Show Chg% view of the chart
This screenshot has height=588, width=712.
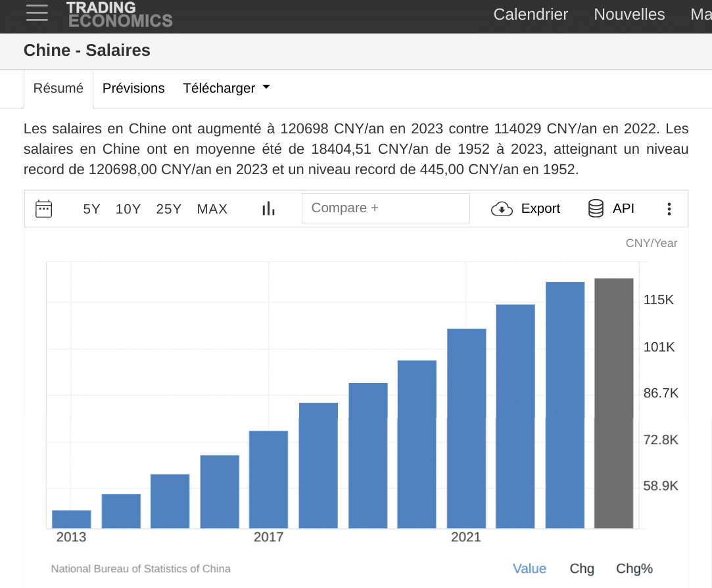click(x=634, y=568)
